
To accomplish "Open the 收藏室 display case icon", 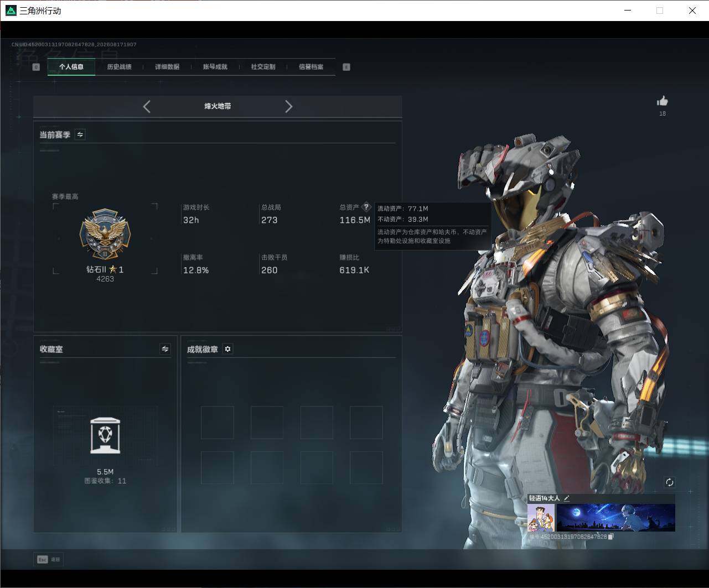I will (x=105, y=435).
